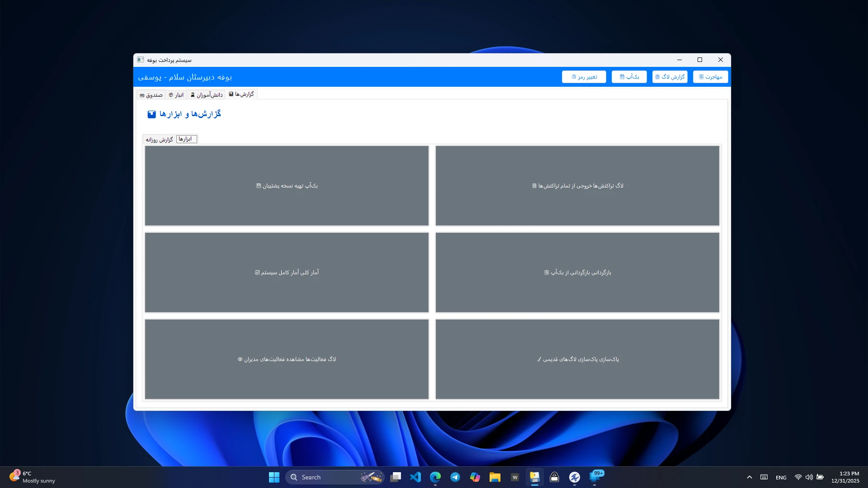Image resolution: width=868 pixels, height=488 pixels.
Task: Select the ابزارها tools subtab
Action: [186, 139]
